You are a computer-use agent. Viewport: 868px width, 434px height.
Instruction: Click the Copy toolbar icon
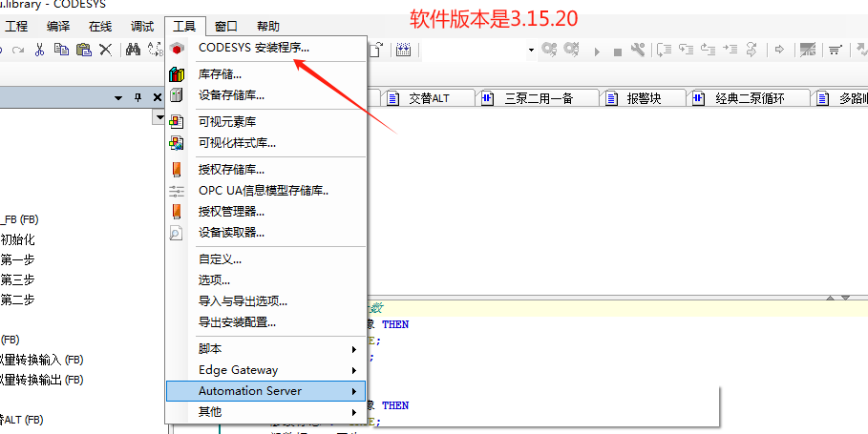(61, 50)
